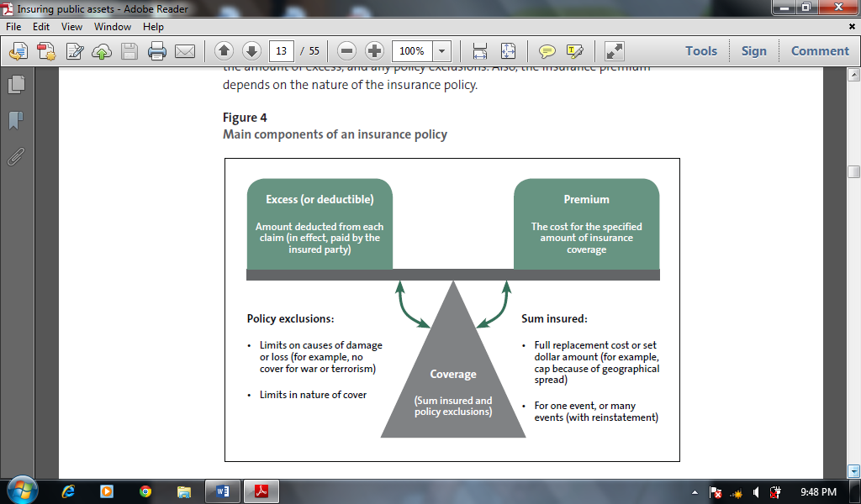Add a sticky note comment
The width and height of the screenshot is (861, 504).
[547, 51]
